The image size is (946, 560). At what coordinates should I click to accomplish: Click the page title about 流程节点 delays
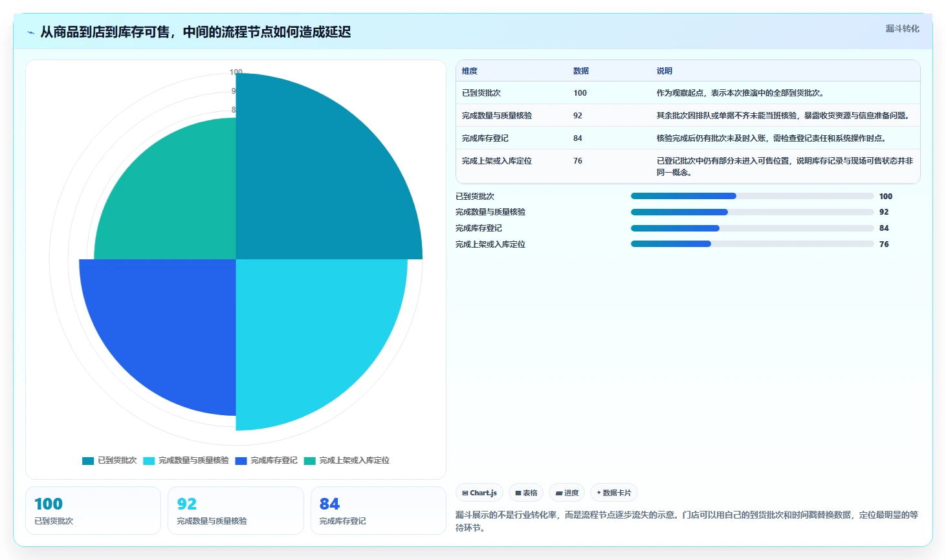click(195, 32)
